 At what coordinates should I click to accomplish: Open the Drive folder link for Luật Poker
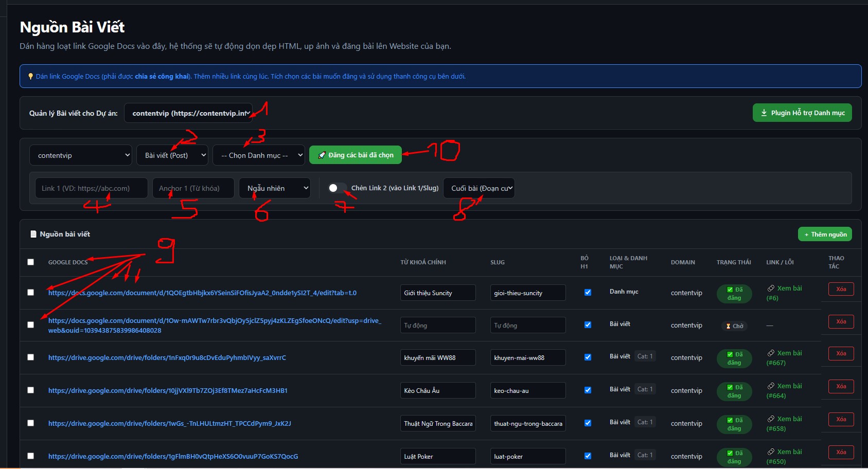point(173,457)
